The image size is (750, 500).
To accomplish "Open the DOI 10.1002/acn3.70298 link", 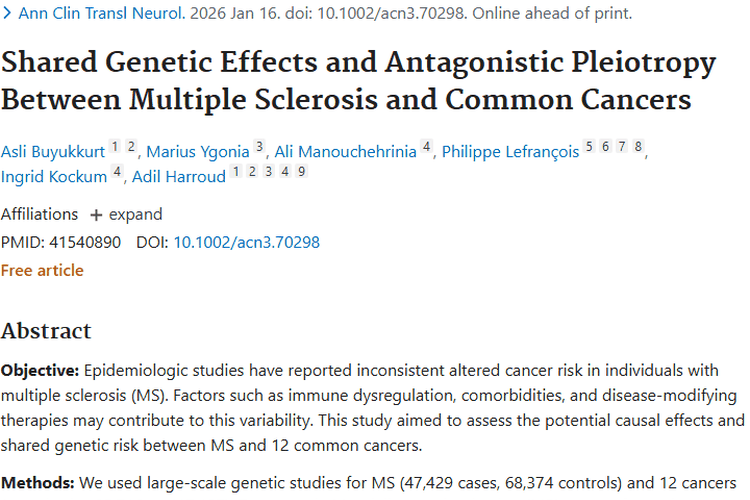I will (246, 242).
